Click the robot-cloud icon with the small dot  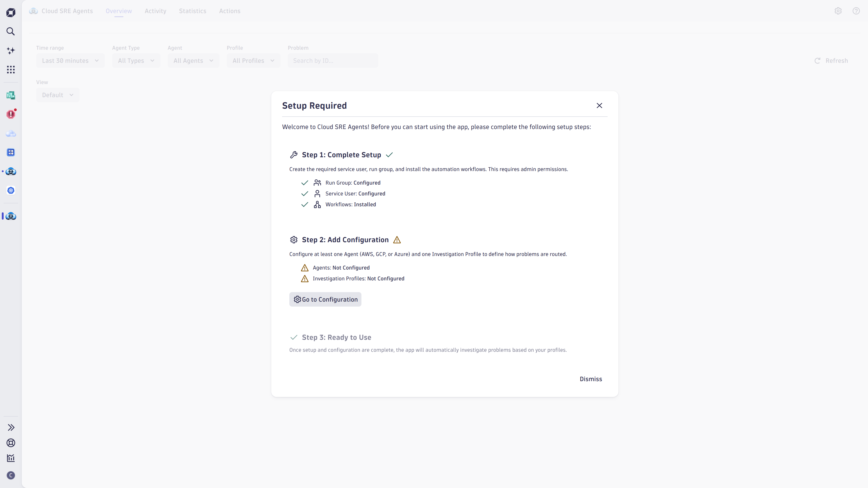11,171
